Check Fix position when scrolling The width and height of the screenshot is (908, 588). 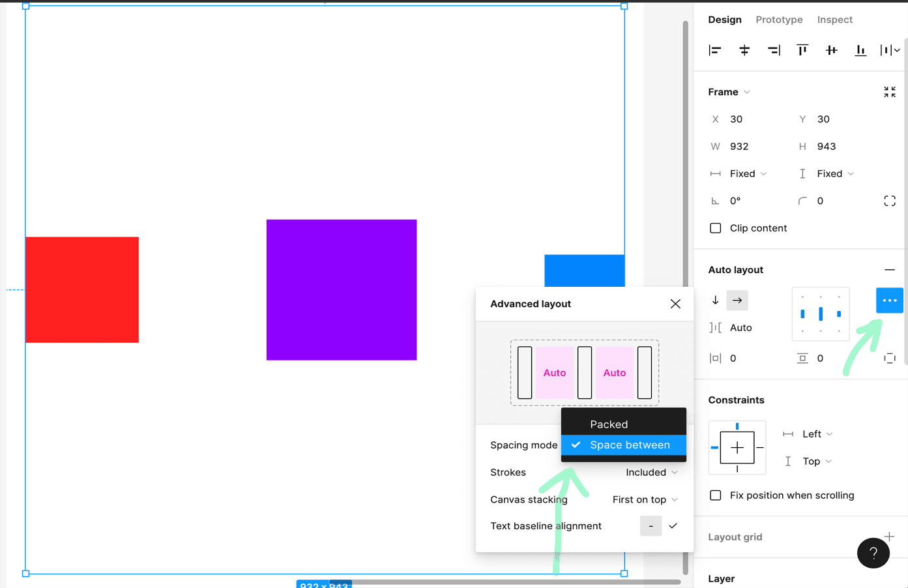coord(716,495)
